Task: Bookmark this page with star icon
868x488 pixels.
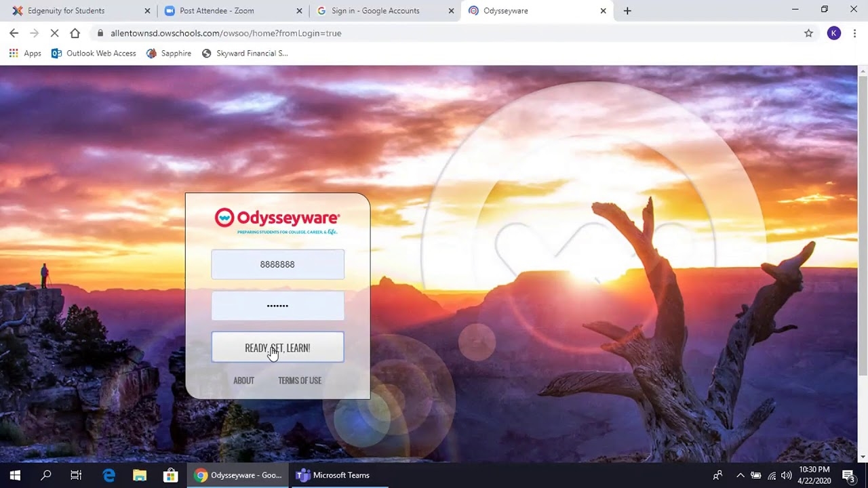Action: (808, 33)
